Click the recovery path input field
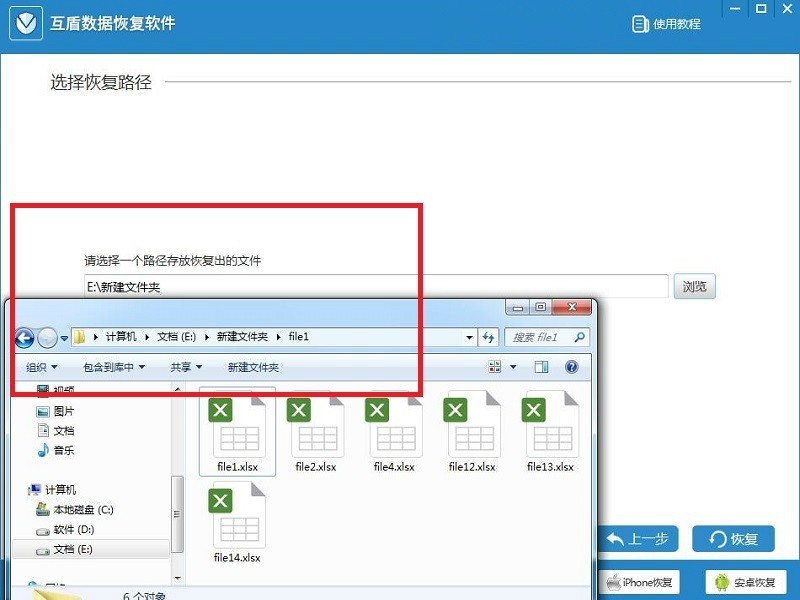 (376, 286)
